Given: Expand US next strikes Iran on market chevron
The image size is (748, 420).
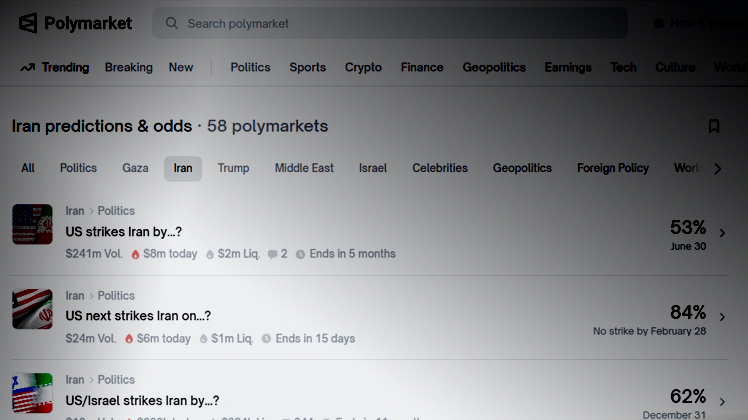Looking at the screenshot, I should (x=722, y=318).
